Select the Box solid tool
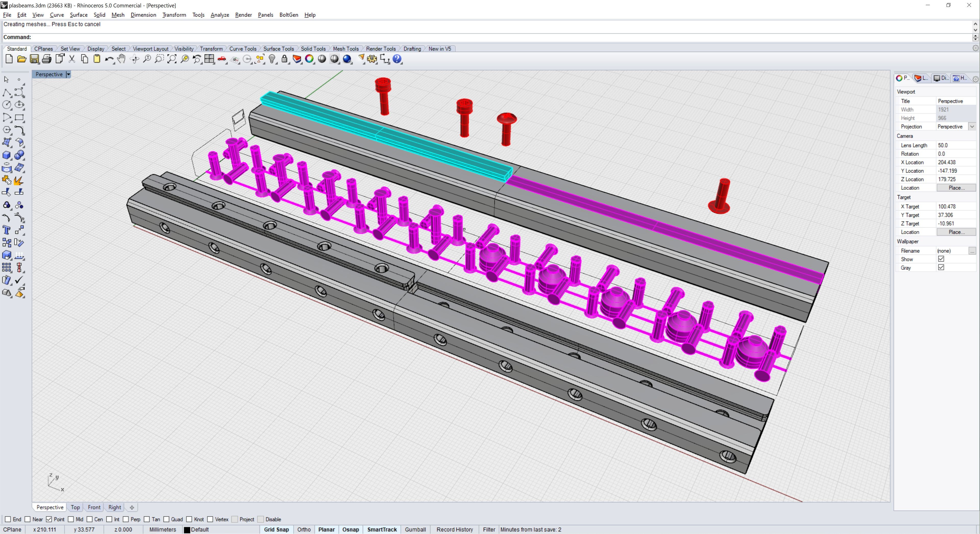The image size is (980, 534). 6,155
